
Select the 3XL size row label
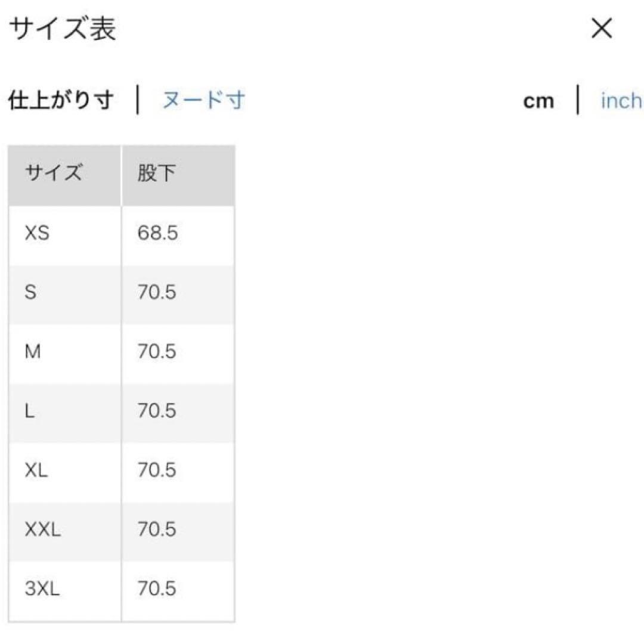click(x=42, y=589)
